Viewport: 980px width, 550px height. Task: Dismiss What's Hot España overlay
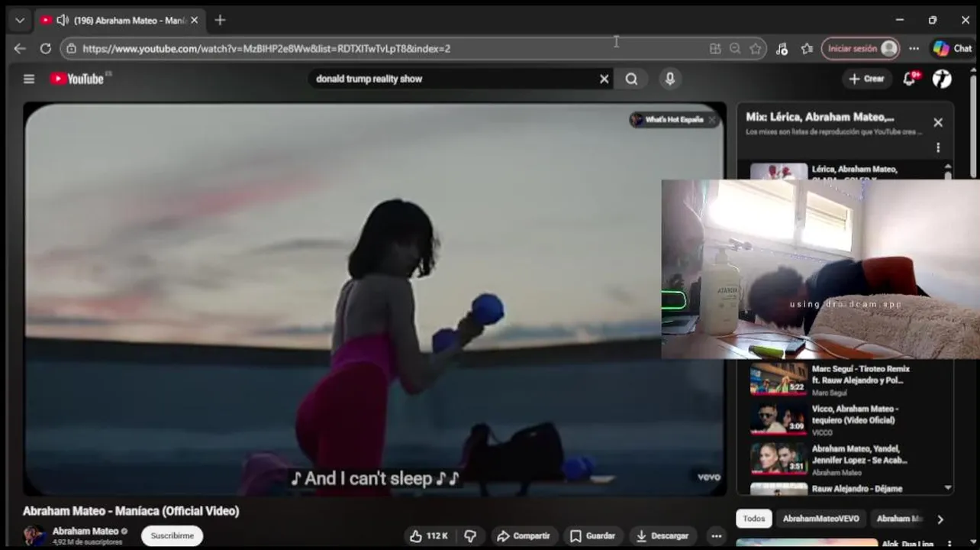click(x=712, y=119)
